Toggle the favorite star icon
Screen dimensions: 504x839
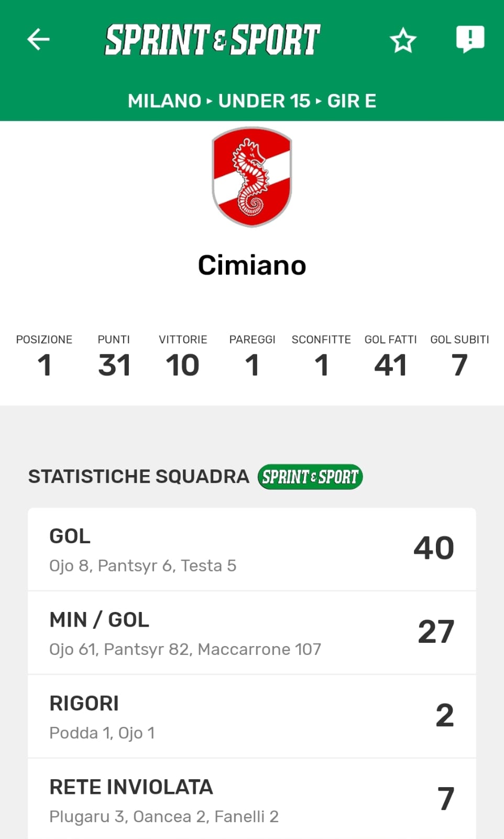[403, 40]
